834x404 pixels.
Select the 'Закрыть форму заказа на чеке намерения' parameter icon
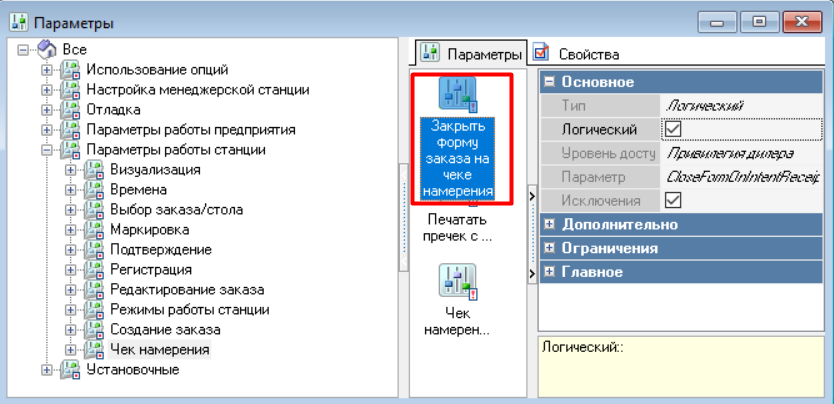tap(457, 96)
